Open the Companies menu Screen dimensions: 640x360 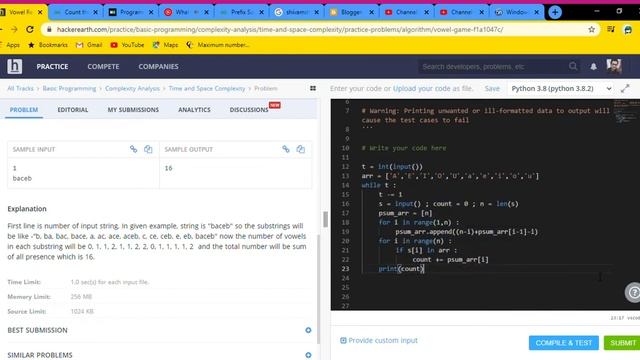[x=158, y=67]
